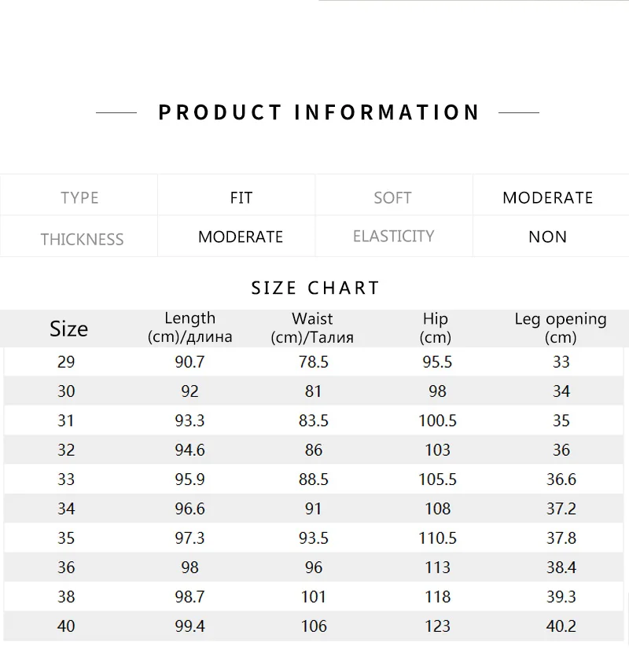Select the Size column header
This screenshot has width=629, height=672.
68,329
